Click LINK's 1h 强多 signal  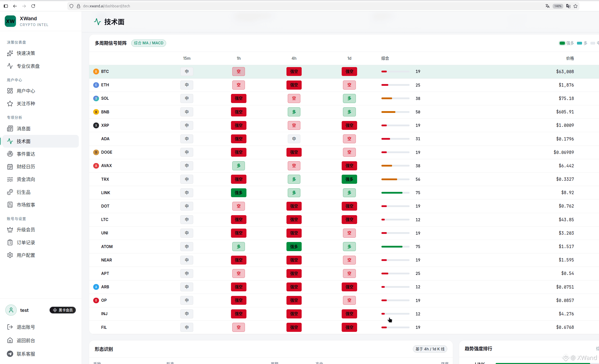239,193
